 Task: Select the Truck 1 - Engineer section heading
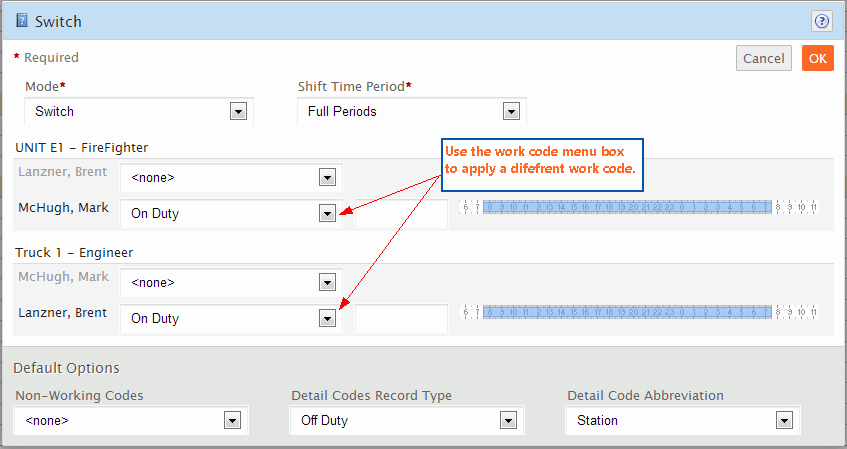click(x=74, y=253)
